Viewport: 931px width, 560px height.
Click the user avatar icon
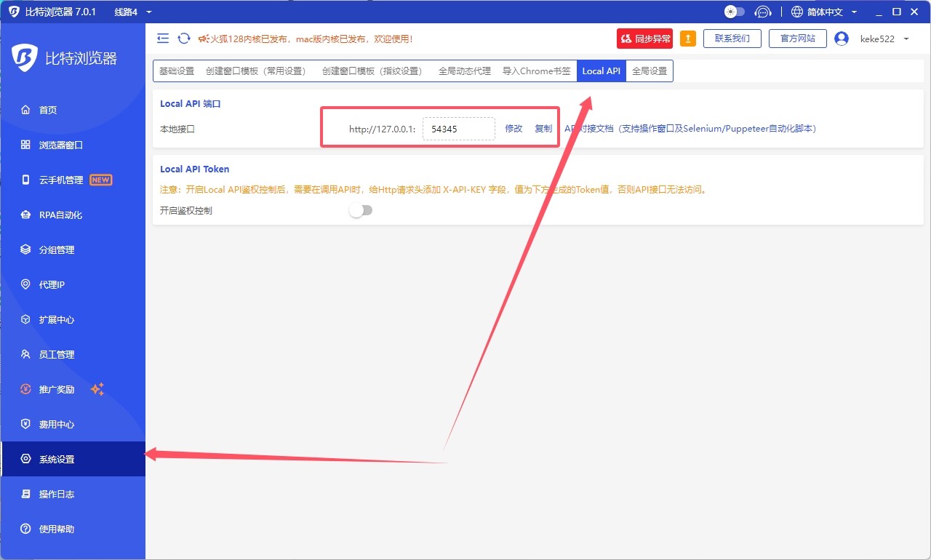pos(842,39)
